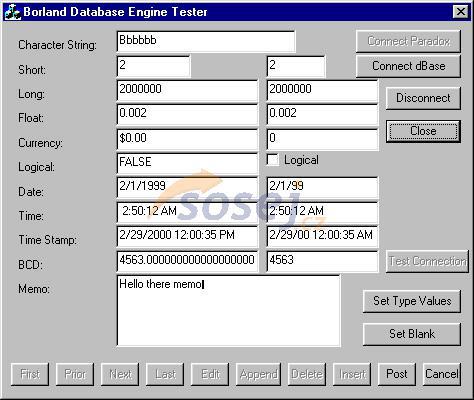Click the right Short field
The width and height of the screenshot is (474, 400).
296,66
